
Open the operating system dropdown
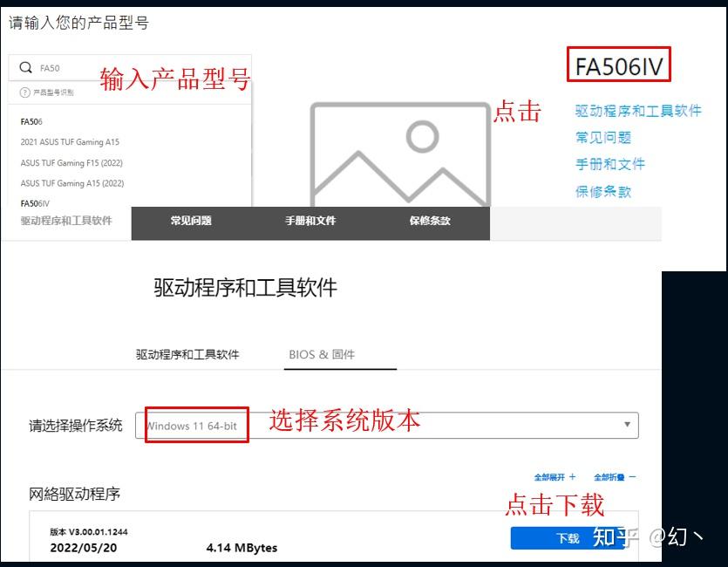(387, 426)
